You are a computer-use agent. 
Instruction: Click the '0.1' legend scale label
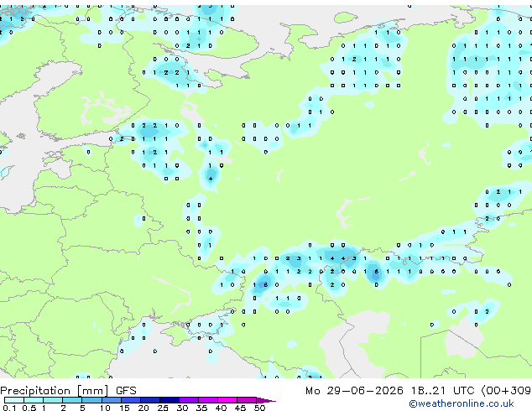pos(9,408)
